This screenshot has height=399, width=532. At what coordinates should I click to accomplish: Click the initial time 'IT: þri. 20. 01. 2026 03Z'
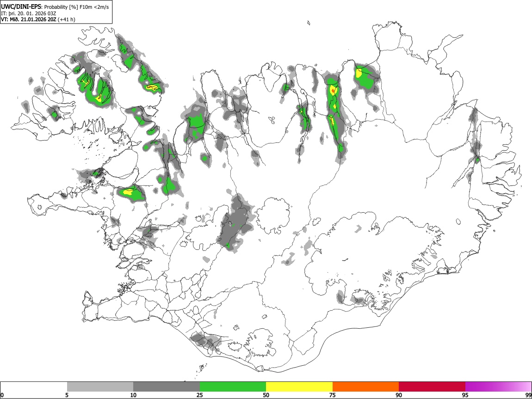tap(29, 13)
